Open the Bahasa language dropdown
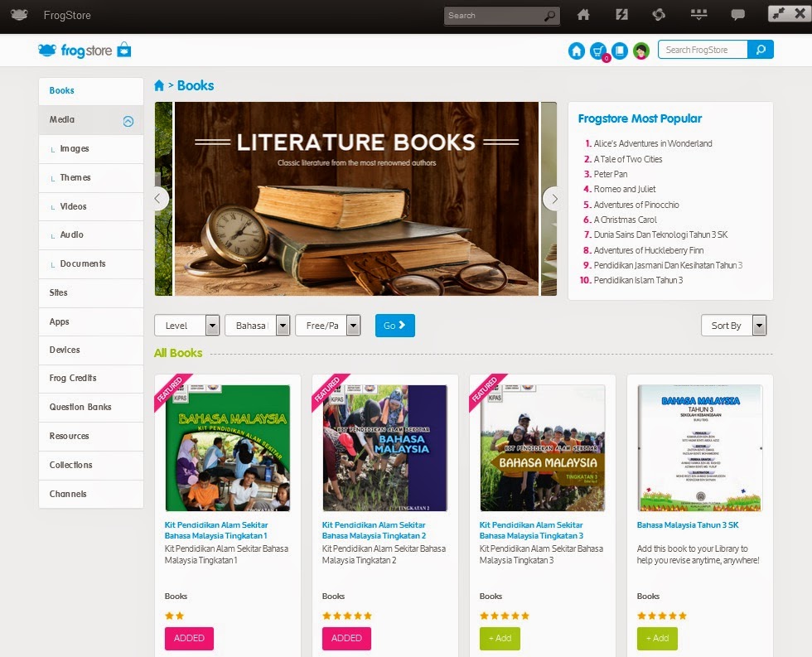Screen dimensions: 812x657 coord(258,325)
